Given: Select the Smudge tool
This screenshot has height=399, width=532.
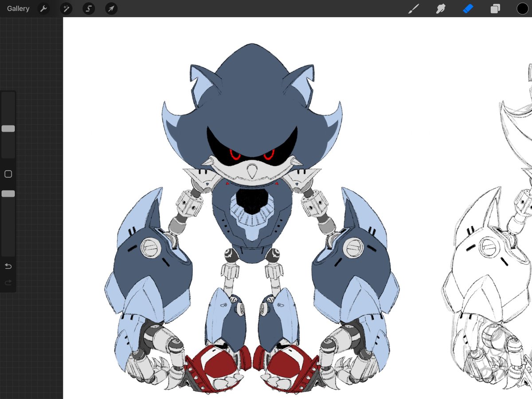Looking at the screenshot, I should tap(441, 8).
